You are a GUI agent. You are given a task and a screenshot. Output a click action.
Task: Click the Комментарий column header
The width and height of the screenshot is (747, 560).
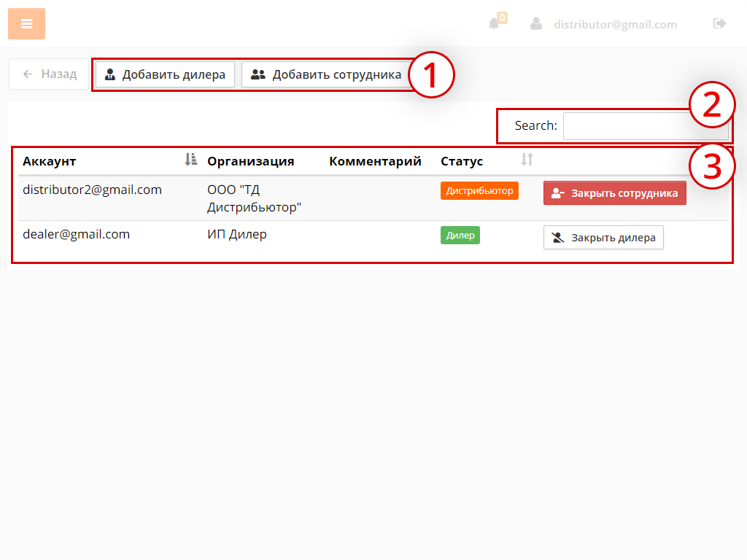click(x=375, y=161)
